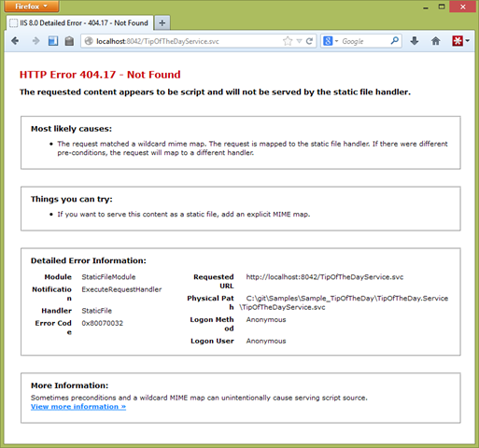Screen dimensions: 479x448
Task: Click the search magnifier icon
Action: (395, 41)
